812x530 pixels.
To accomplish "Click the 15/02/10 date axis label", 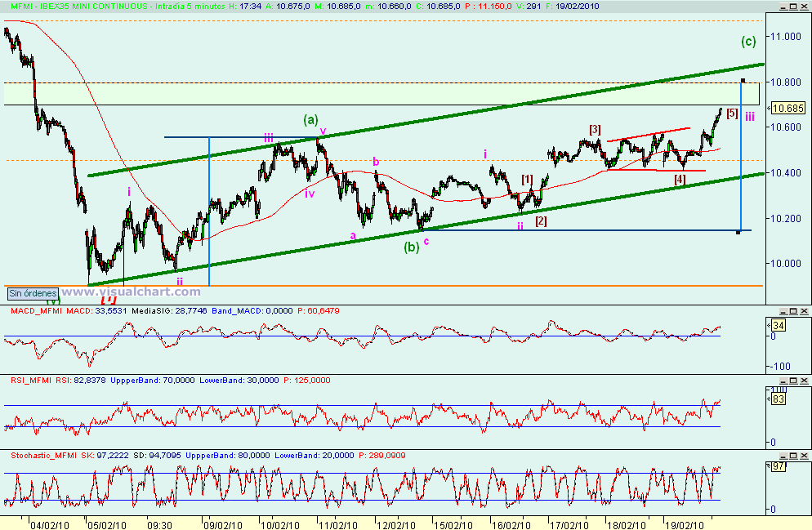I will click(453, 525).
